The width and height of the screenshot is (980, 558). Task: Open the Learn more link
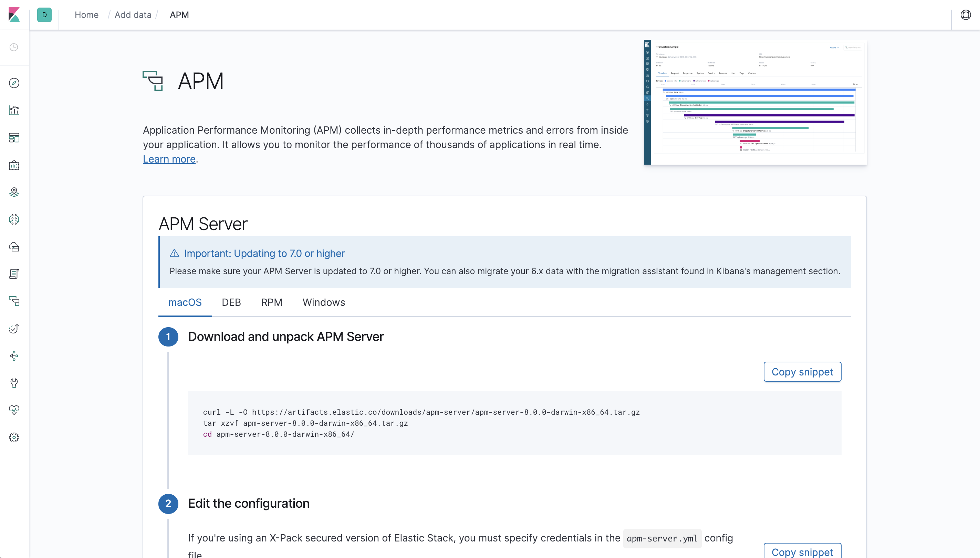169,159
